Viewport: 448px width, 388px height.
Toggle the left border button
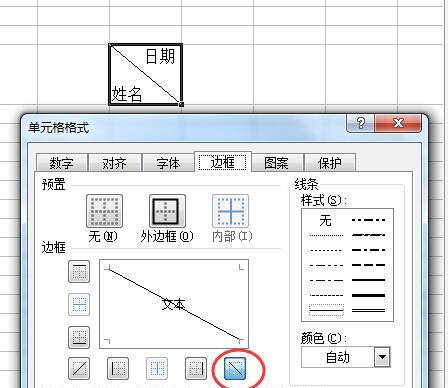point(118,368)
